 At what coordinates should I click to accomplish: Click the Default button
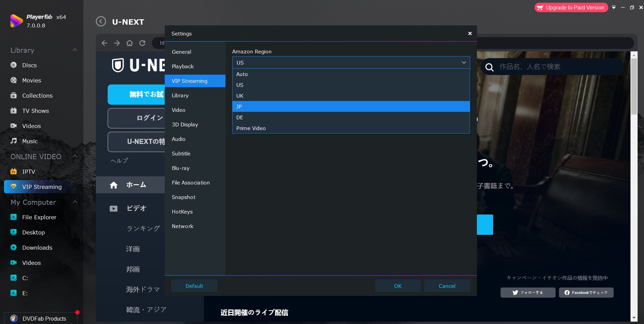(x=194, y=286)
